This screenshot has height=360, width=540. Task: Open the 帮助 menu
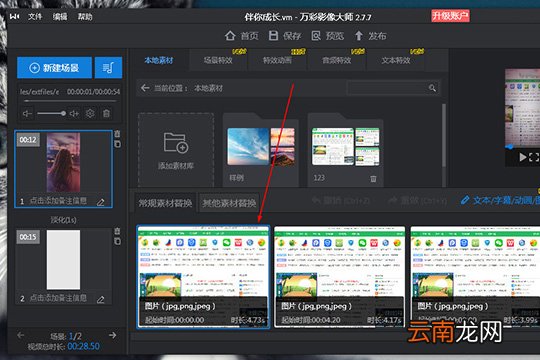pyautogui.click(x=85, y=16)
